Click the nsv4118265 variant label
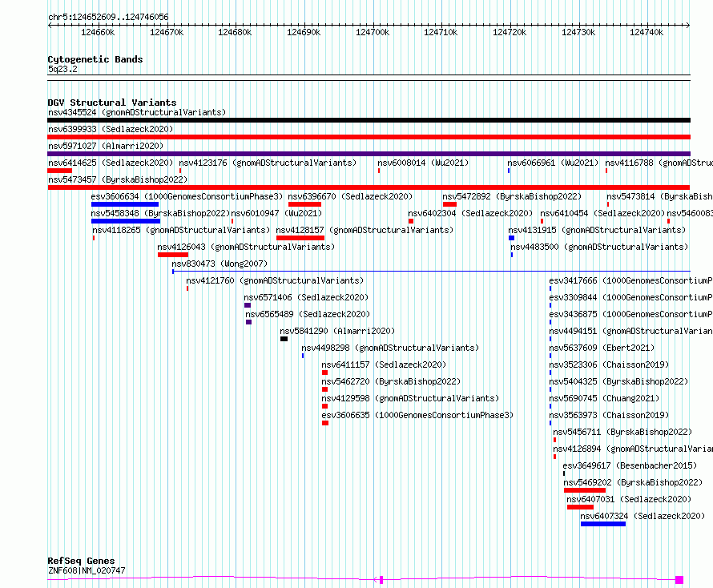The height and width of the screenshot is (588, 713). (181, 230)
